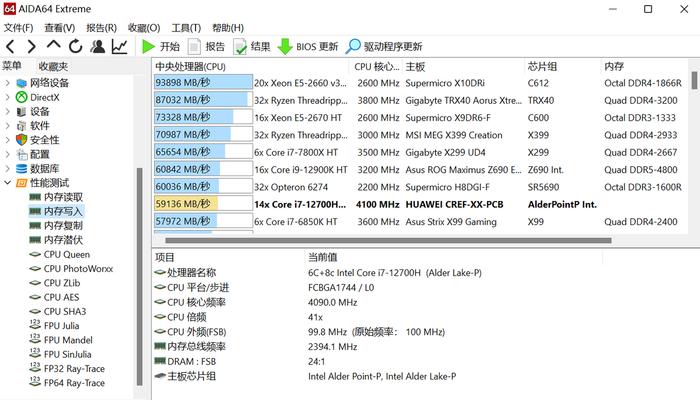
Task: Select FP64 Ray-Trace benchmark
Action: [x=74, y=383]
